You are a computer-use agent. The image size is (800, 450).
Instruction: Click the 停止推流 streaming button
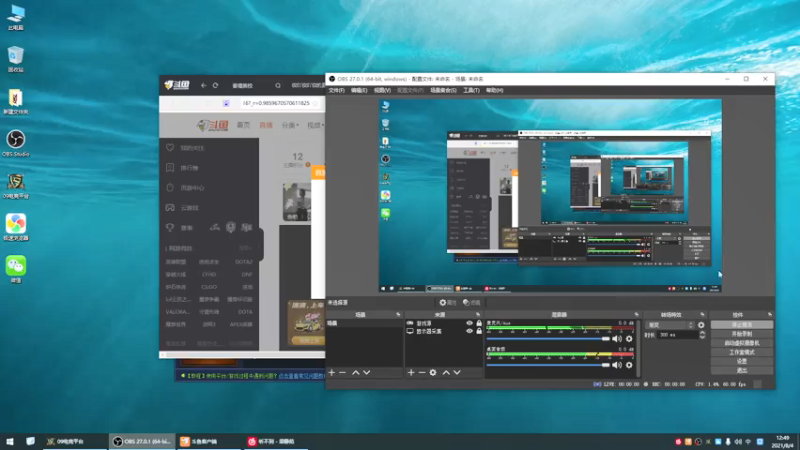742,324
